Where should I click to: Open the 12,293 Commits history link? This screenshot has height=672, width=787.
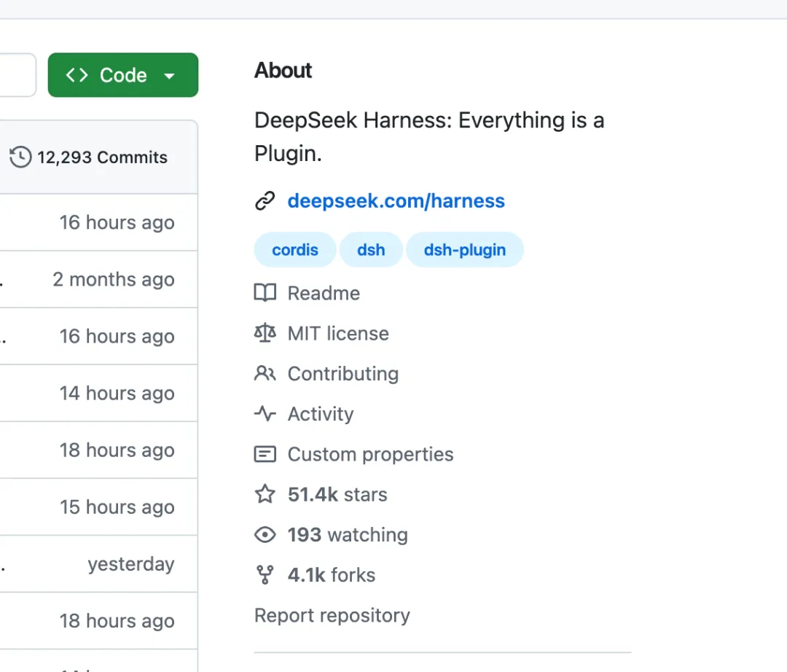pyautogui.click(x=102, y=157)
